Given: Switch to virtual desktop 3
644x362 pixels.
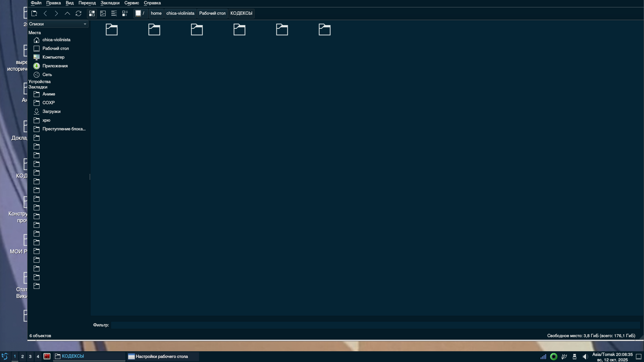Looking at the screenshot, I should click(30, 356).
